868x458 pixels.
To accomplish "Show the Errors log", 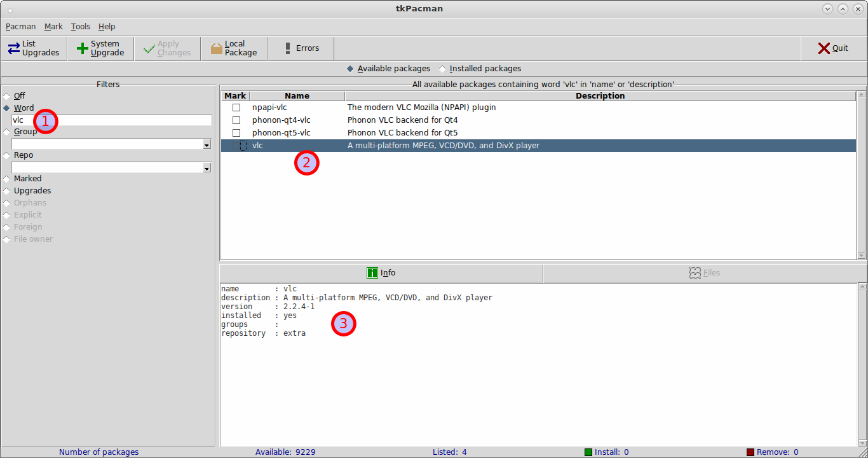I will pyautogui.click(x=301, y=48).
